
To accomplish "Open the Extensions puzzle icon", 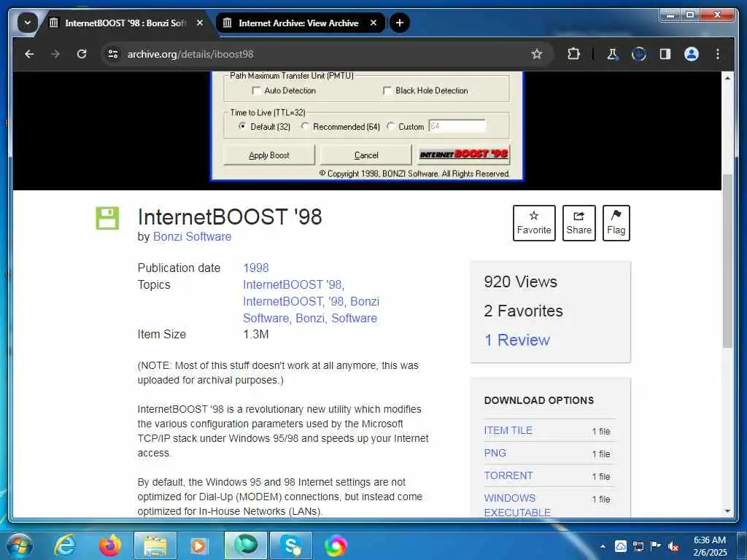I will coord(573,54).
